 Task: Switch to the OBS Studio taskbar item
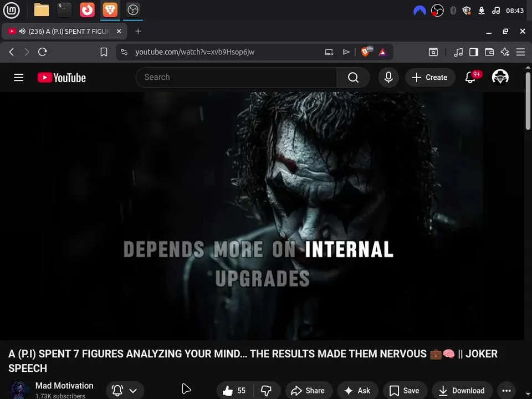132,10
